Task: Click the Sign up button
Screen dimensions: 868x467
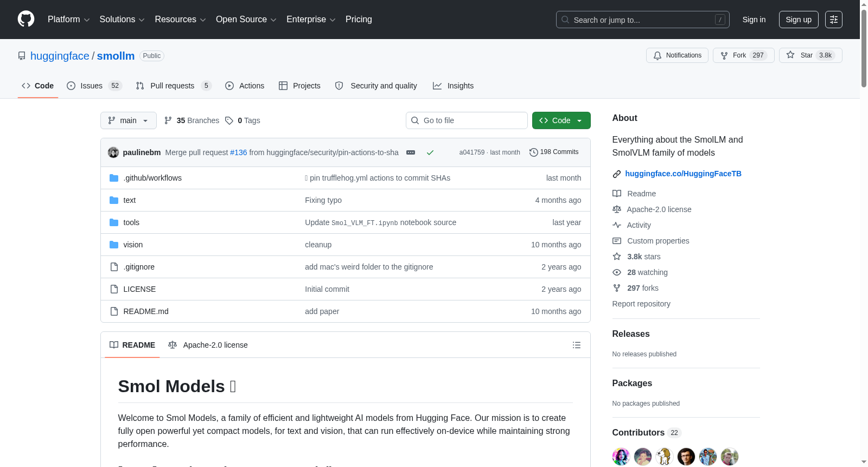Action: point(799,20)
